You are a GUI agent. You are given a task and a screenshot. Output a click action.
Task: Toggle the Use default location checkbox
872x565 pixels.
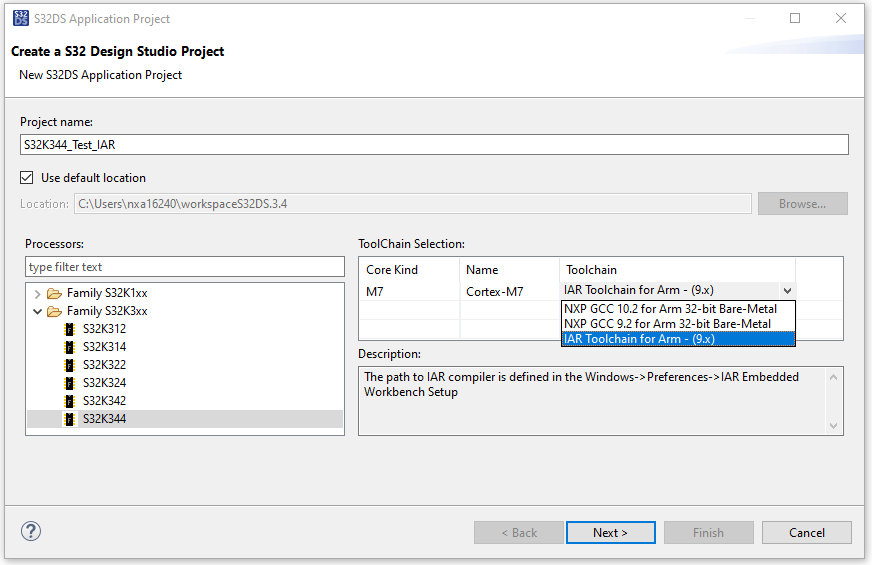pos(27,177)
